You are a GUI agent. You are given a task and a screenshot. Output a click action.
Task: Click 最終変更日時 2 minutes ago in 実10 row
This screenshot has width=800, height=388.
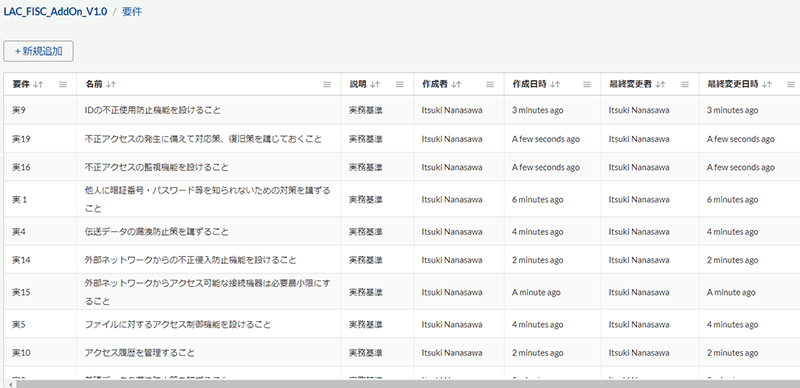point(733,353)
